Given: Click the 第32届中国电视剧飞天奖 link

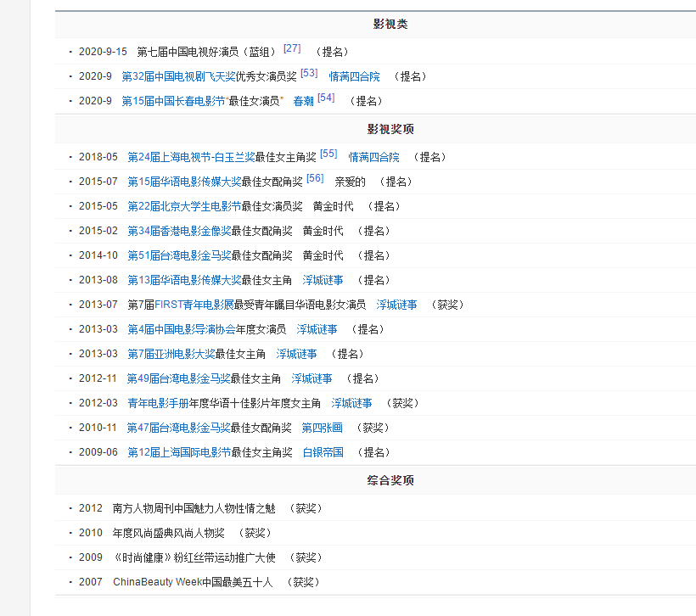Looking at the screenshot, I should click(x=178, y=76).
